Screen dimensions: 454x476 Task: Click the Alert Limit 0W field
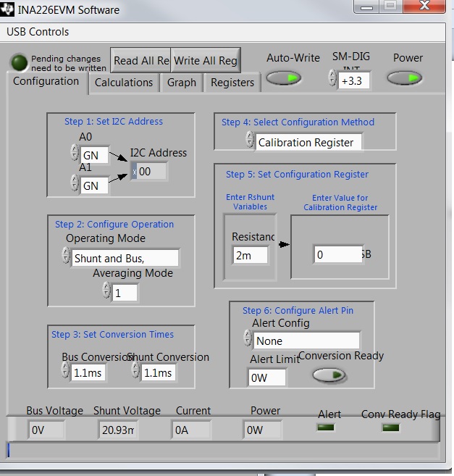tap(267, 377)
